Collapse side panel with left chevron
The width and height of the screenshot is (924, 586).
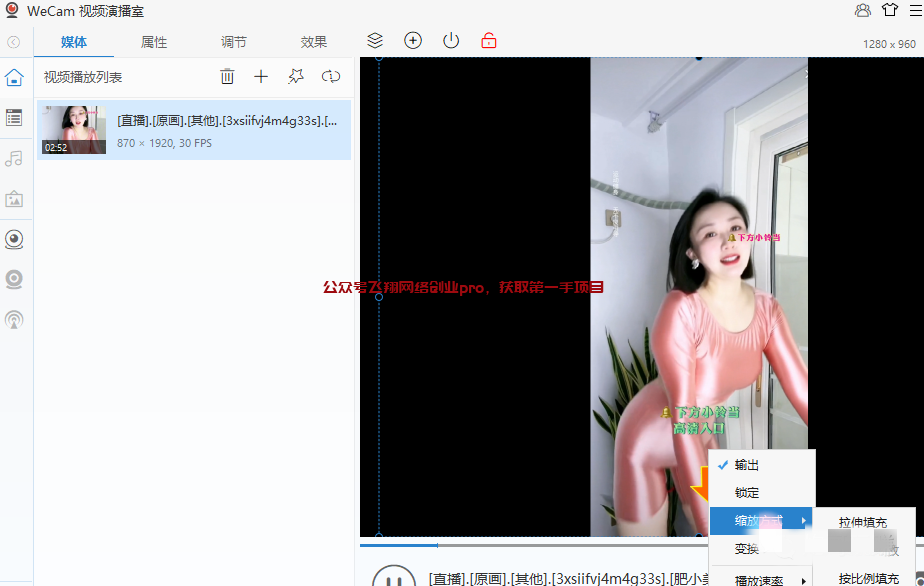[x=14, y=42]
